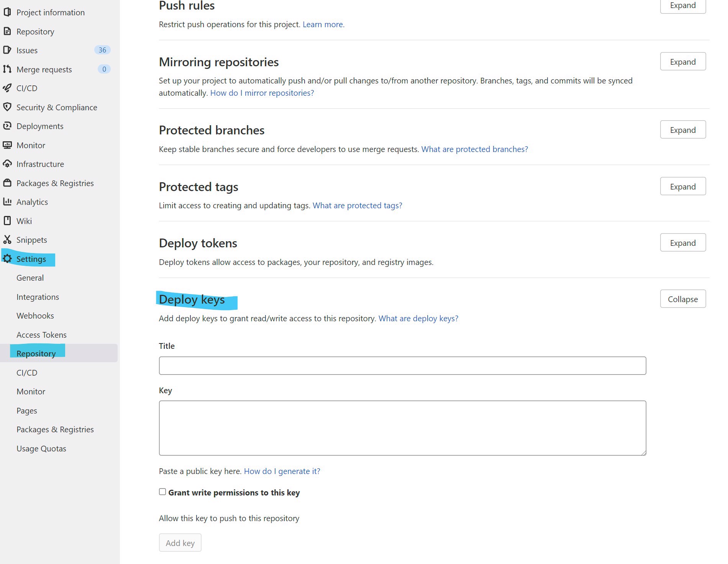Select Packages & Registries under Settings submenu
Image resolution: width=728 pixels, height=564 pixels.
55,429
